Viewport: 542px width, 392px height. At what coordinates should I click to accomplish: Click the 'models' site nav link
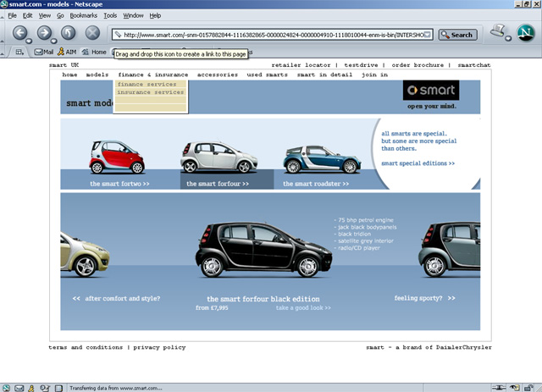[x=97, y=75]
